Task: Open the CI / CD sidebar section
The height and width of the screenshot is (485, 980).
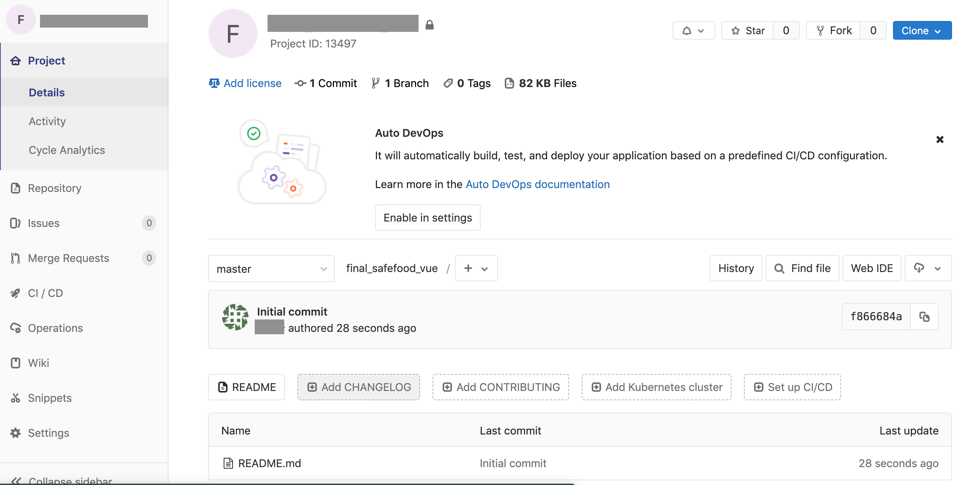Action: (45, 293)
